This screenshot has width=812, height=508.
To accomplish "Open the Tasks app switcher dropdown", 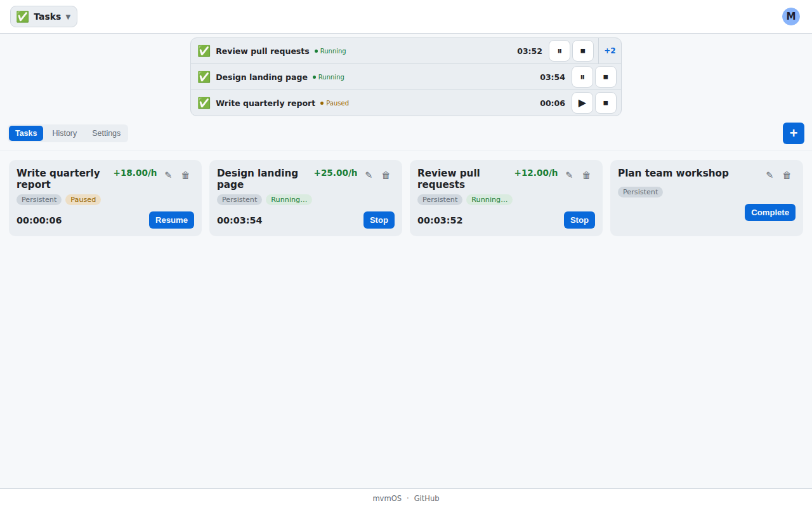I will 44,17.
